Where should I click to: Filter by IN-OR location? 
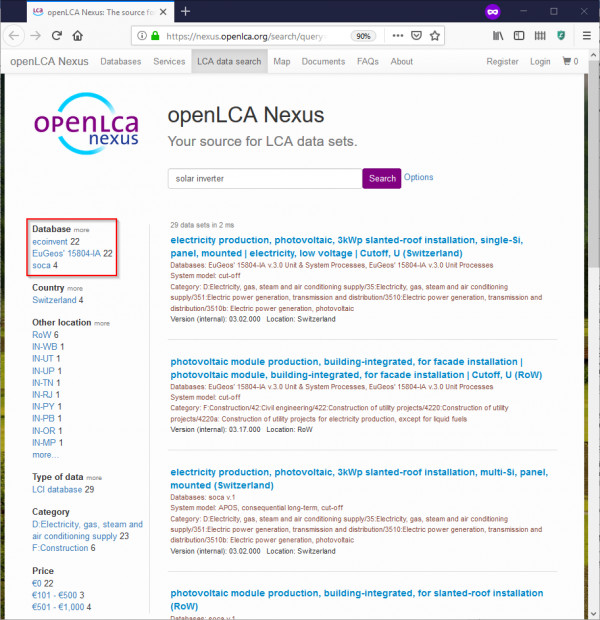point(44,431)
